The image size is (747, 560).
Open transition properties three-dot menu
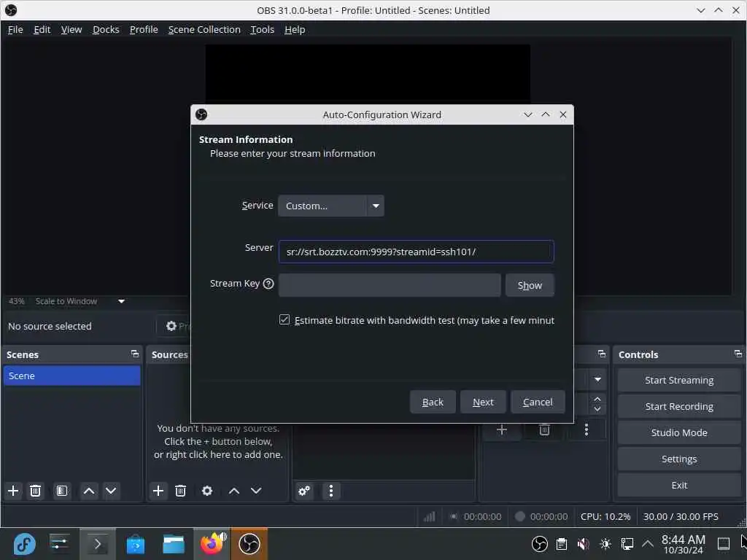pos(587,430)
